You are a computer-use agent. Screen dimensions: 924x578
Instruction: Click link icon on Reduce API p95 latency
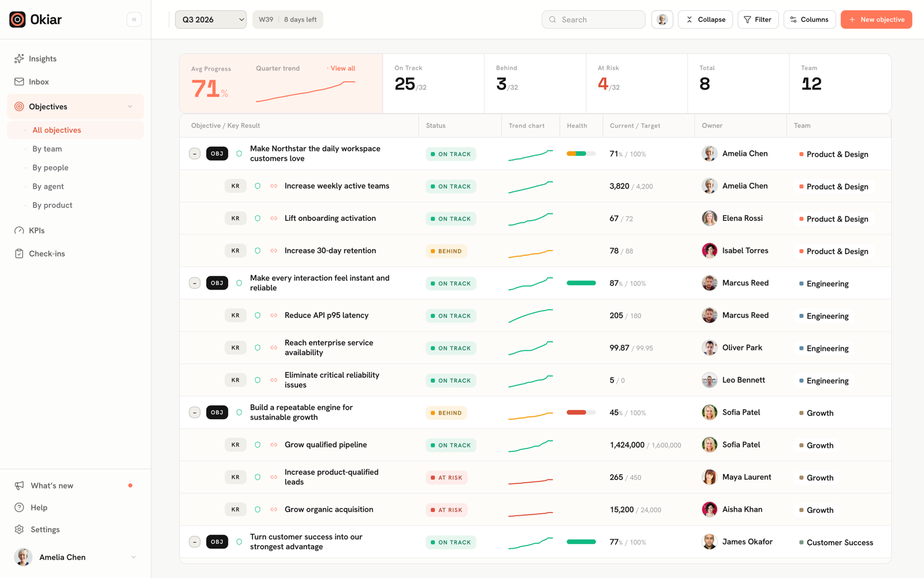[274, 316]
